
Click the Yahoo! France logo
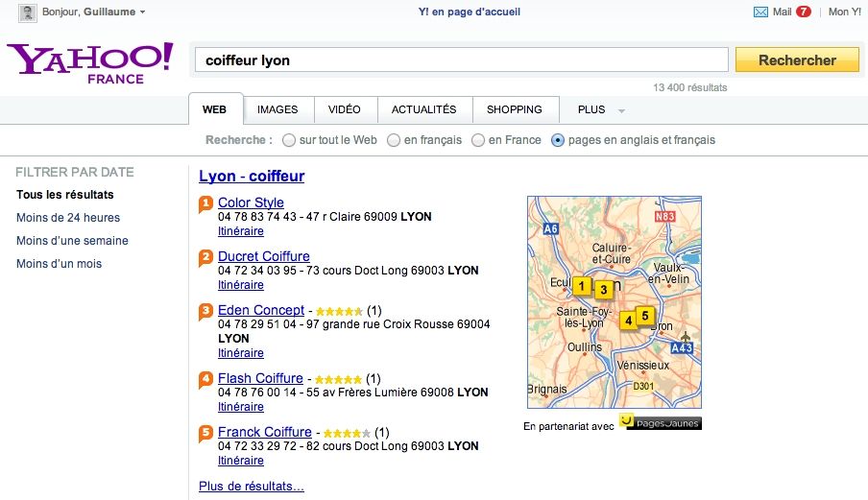coord(89,63)
